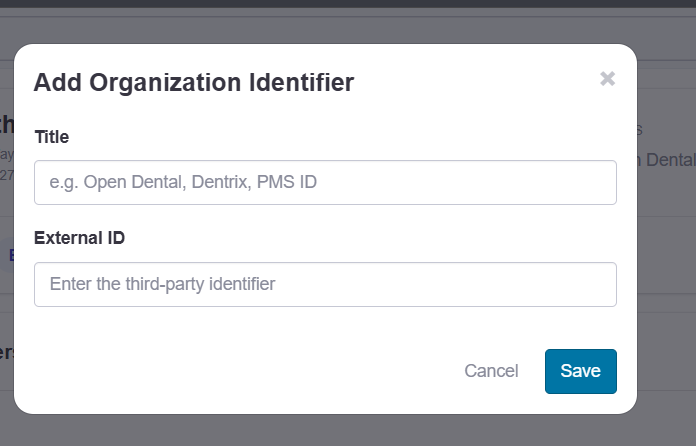Select the Add Organization Identifier heading
Viewport: 696px width, 446px height.
click(x=194, y=82)
